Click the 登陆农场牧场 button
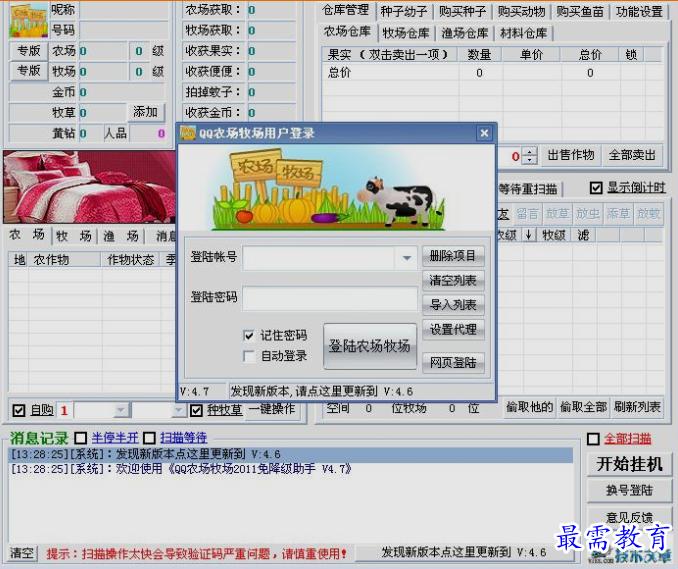Screen dimensions: 678x569 370,346
